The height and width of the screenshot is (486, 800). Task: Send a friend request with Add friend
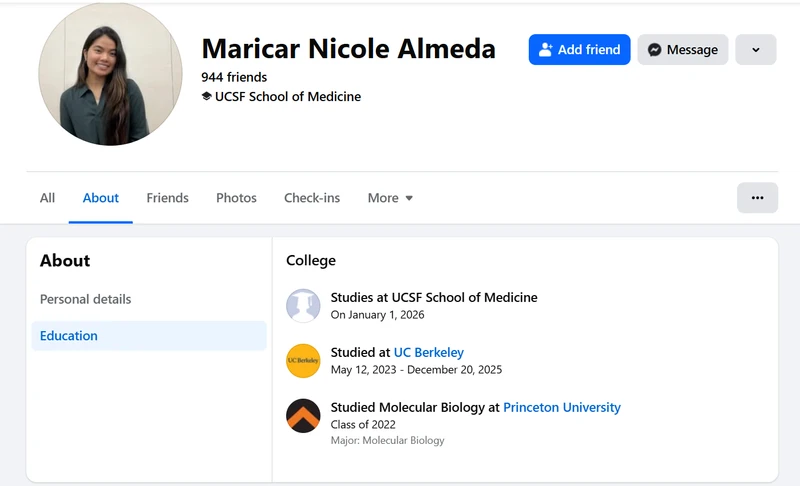[580, 49]
